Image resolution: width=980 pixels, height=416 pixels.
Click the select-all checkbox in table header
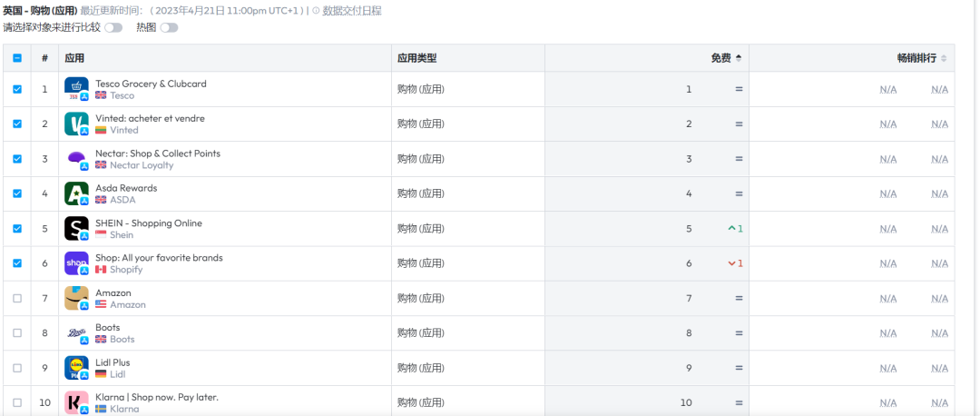coord(17,58)
